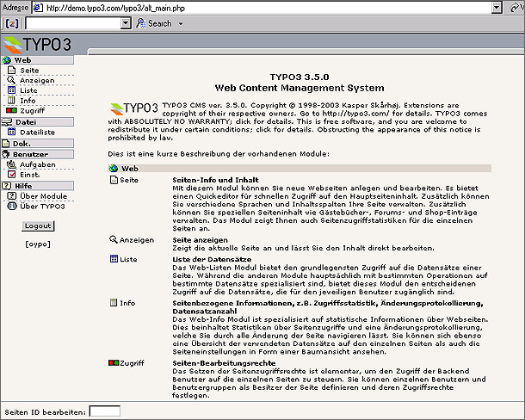Click the Seite icon in module description list
Image resolution: width=525 pixels, height=420 pixels.
coord(114,180)
